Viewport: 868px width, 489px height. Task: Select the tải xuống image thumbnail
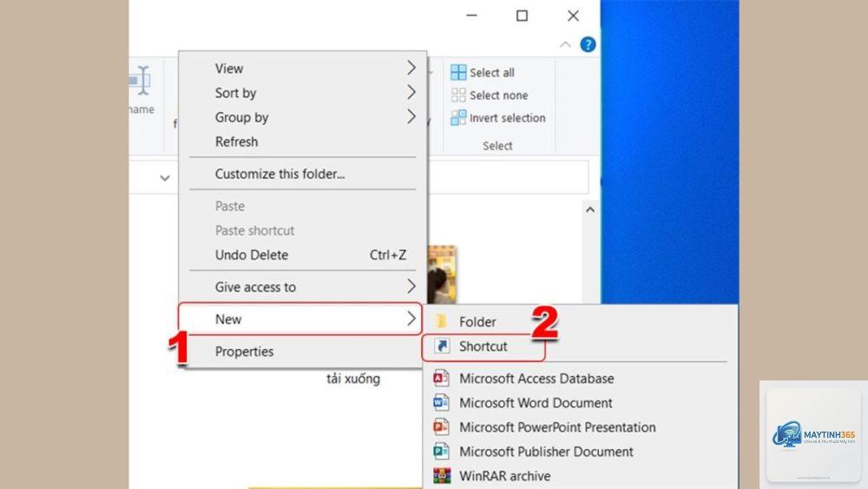tap(442, 274)
